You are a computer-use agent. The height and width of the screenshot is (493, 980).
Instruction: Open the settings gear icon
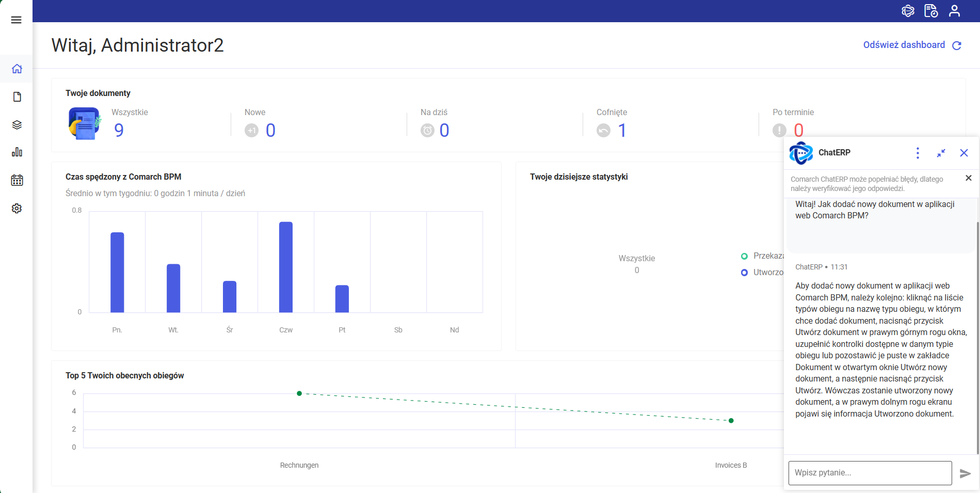(17, 209)
